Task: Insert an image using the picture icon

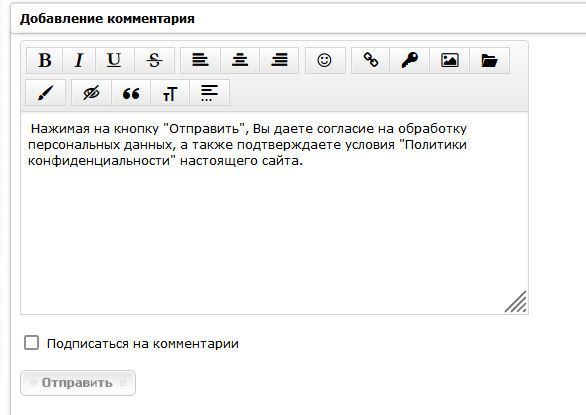Action: (x=450, y=60)
